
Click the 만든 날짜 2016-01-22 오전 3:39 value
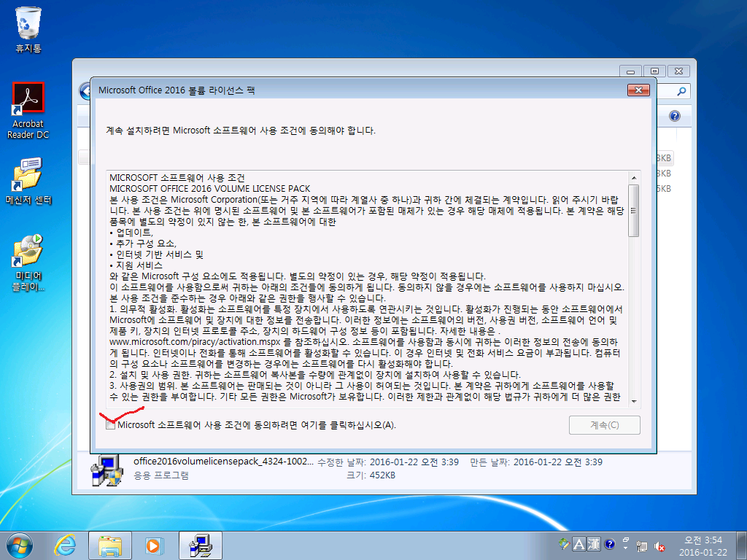coord(558,462)
